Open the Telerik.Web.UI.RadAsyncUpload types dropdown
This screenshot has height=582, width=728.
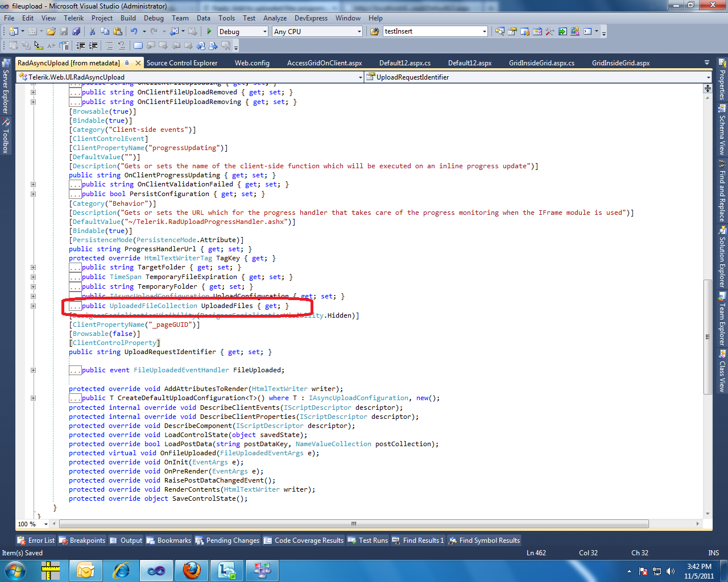[190, 77]
